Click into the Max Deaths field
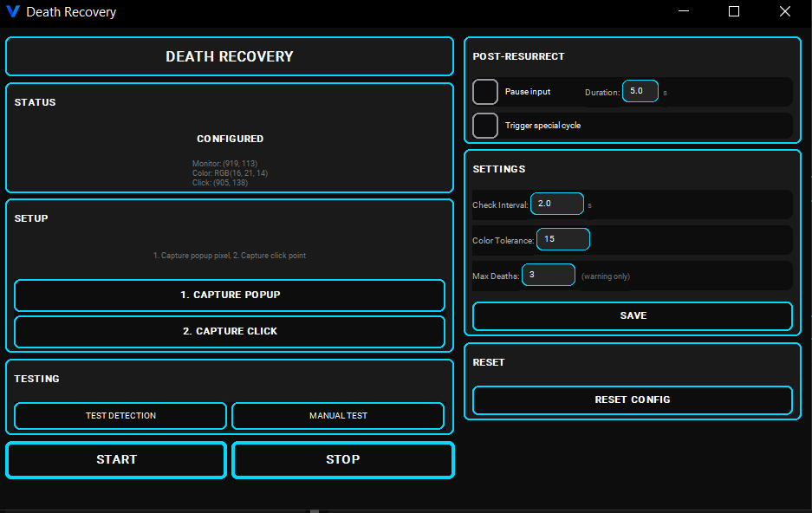 (549, 275)
